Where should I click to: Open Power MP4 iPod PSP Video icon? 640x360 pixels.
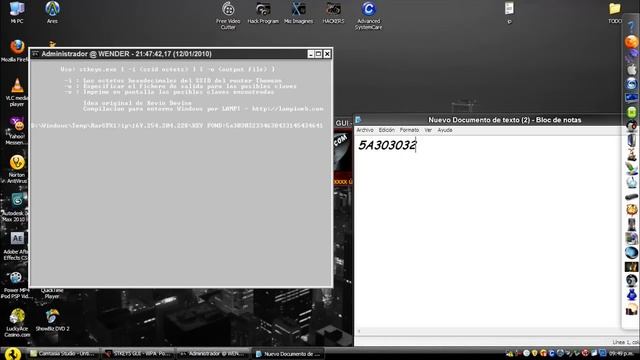16,284
